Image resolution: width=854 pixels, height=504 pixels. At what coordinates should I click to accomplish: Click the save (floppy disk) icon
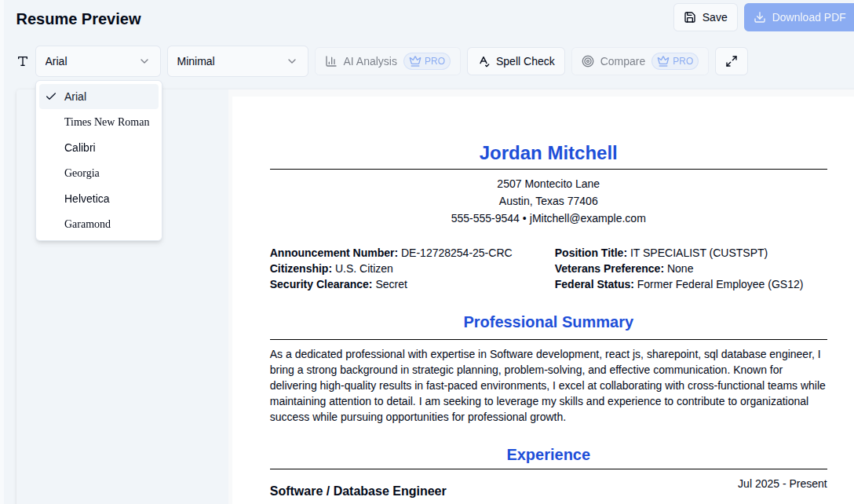click(x=692, y=16)
